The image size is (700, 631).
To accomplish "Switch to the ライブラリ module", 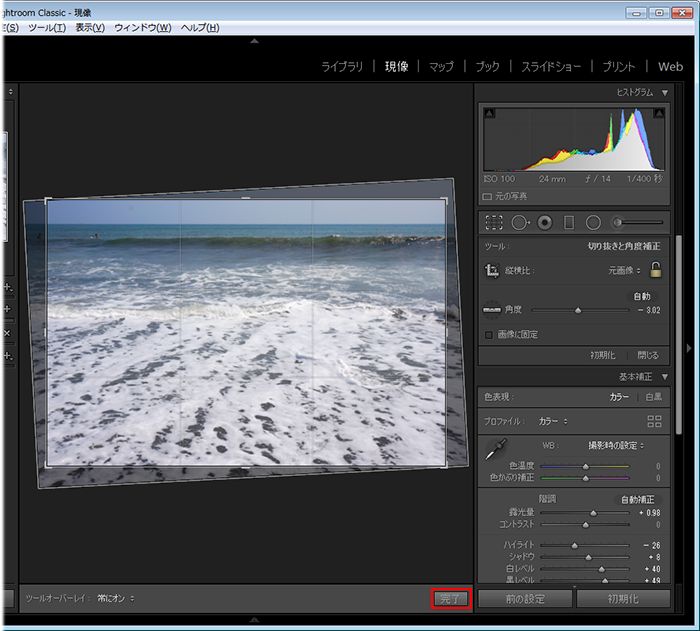I will [x=344, y=67].
